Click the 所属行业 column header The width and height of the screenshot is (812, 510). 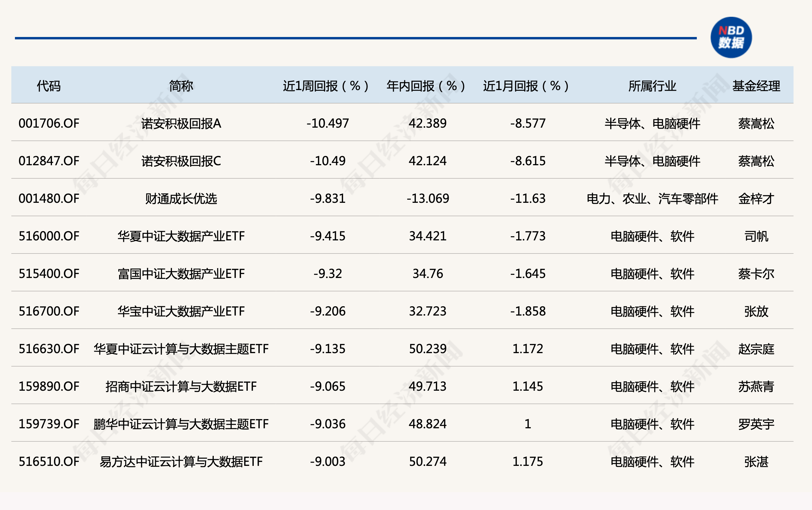(x=652, y=86)
